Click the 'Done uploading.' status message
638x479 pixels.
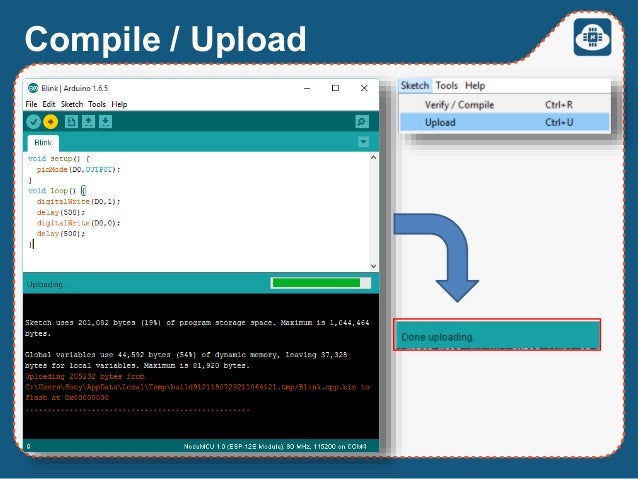(x=438, y=337)
